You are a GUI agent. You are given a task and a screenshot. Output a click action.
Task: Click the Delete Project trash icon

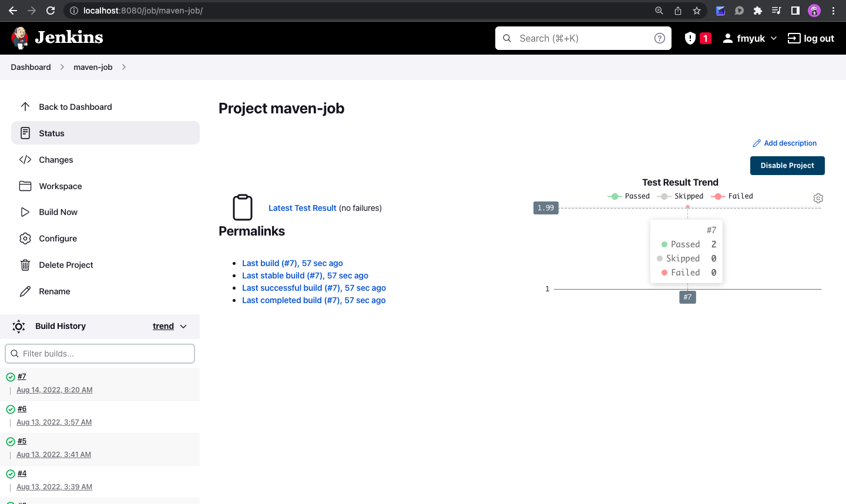point(25,265)
